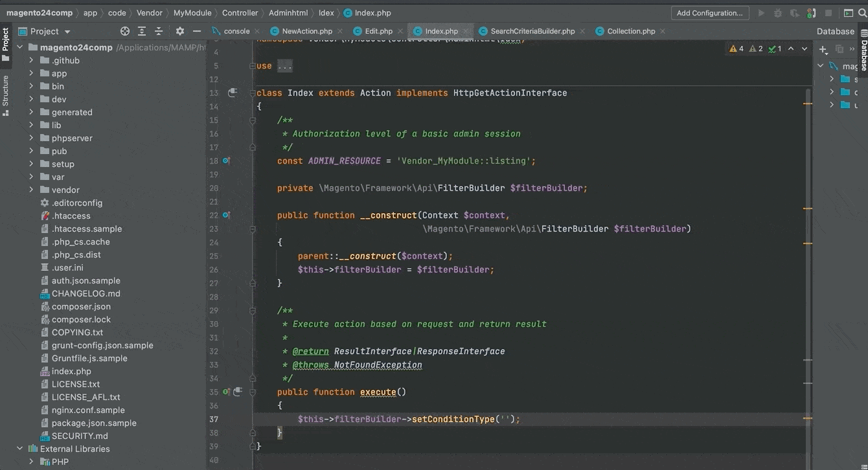The image size is (868, 470).
Task: Switch to the SearchCriteriaBuilder.php tab
Action: (532, 31)
